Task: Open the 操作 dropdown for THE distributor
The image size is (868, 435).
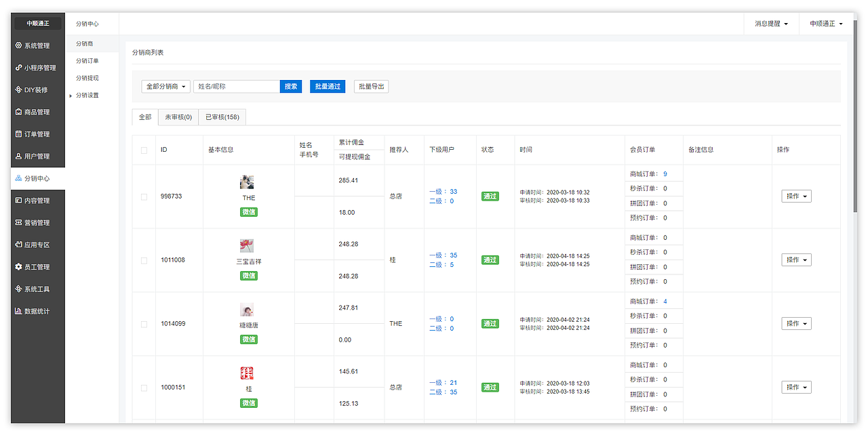Action: [796, 196]
